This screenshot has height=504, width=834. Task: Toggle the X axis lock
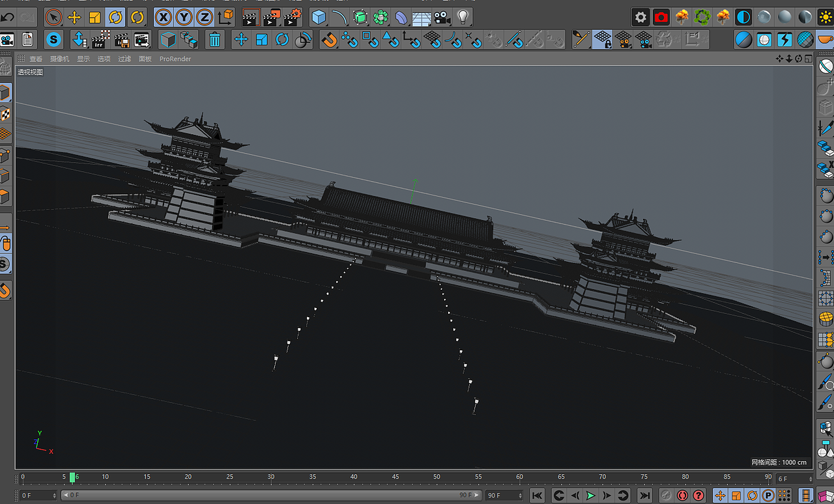click(164, 17)
